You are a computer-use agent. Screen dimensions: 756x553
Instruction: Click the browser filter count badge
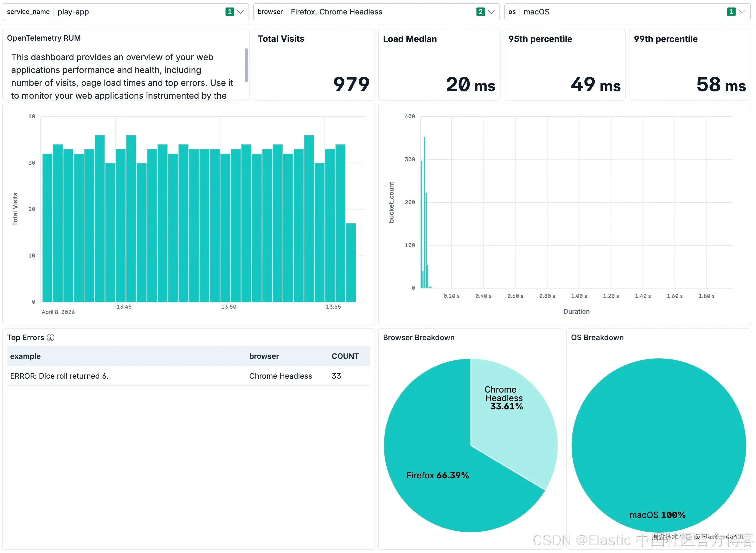pos(480,12)
